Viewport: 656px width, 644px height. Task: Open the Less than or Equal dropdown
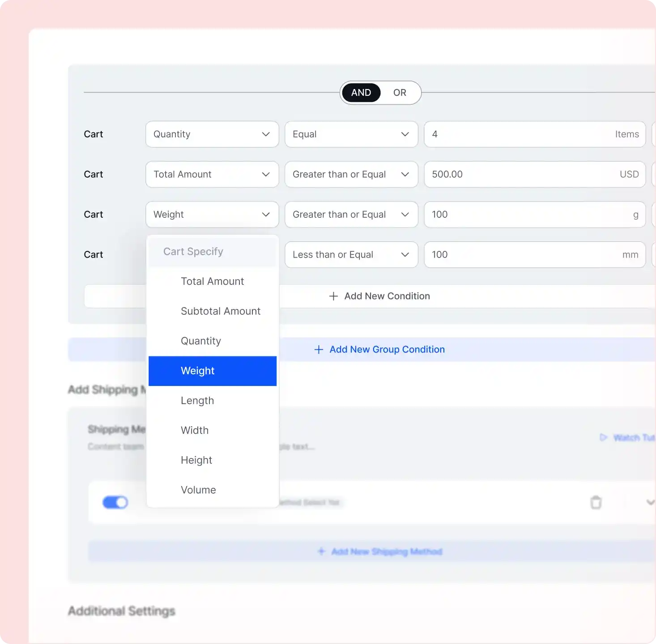[x=351, y=254]
